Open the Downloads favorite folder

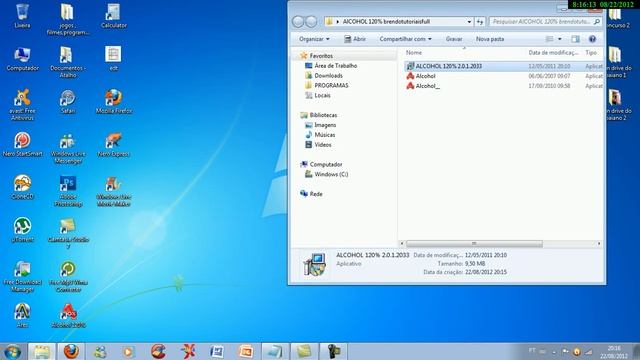[x=324, y=76]
